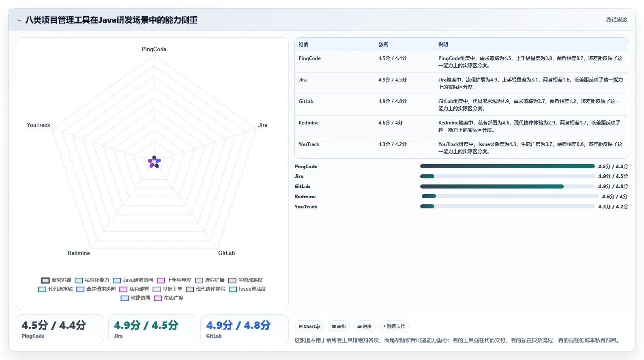Image resolution: width=644 pixels, height=360 pixels.
Task: Hide the 基础工单 legend series
Action: [x=167, y=289]
